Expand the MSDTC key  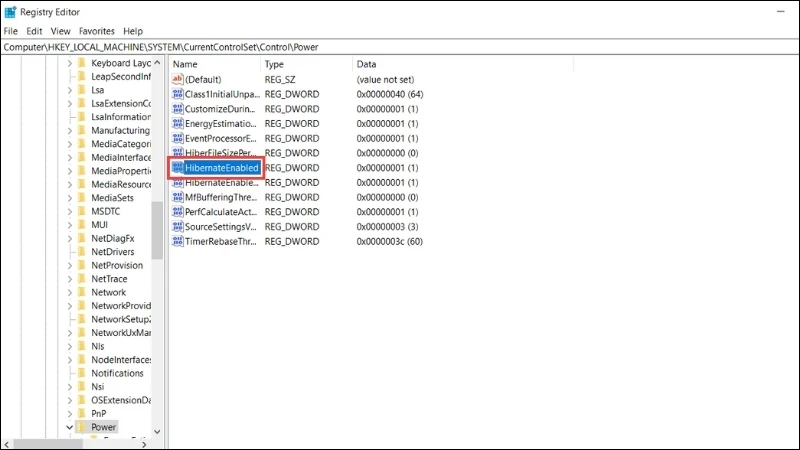coord(69,211)
